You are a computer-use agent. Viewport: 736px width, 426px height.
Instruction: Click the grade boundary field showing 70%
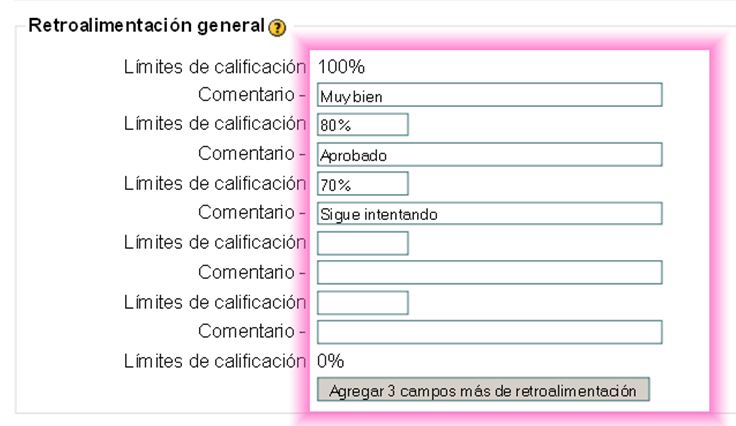point(362,184)
